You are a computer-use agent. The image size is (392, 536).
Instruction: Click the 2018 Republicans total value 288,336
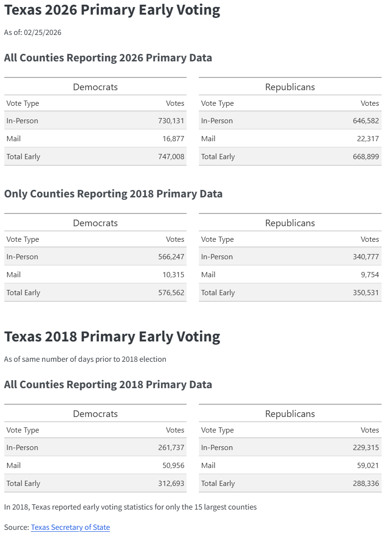pos(366,483)
